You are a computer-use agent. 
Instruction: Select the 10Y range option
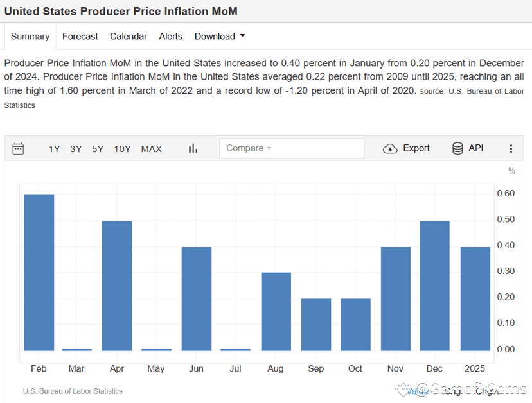tap(122, 148)
